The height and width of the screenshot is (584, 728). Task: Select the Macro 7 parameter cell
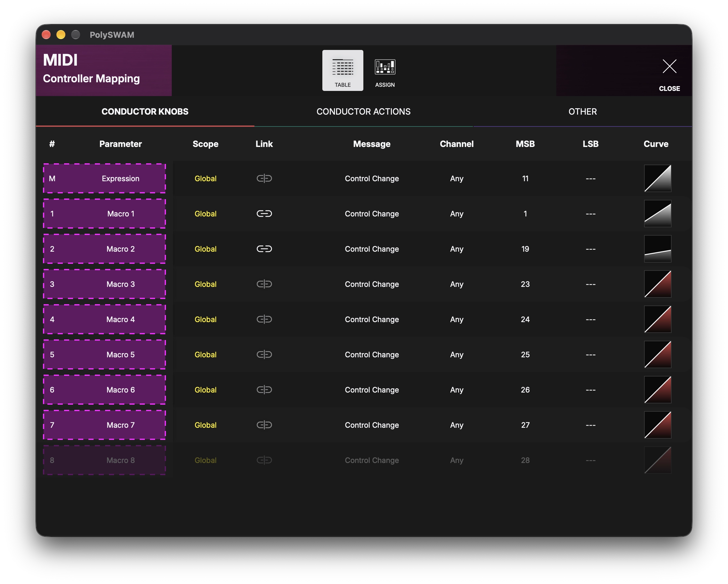104,425
